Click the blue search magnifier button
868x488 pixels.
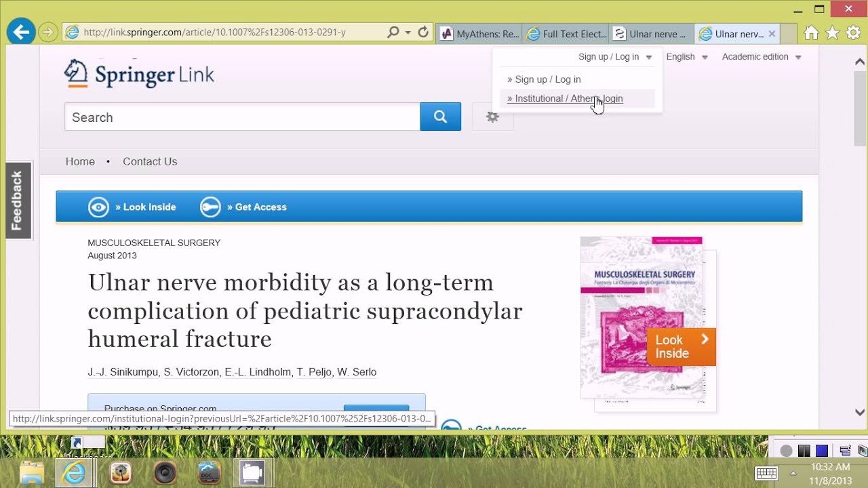(x=441, y=117)
